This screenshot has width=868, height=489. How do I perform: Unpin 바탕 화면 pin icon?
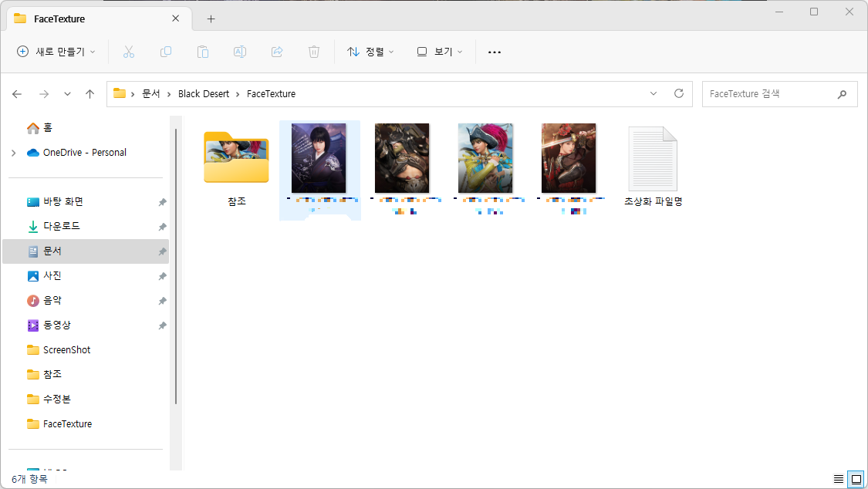(x=162, y=202)
